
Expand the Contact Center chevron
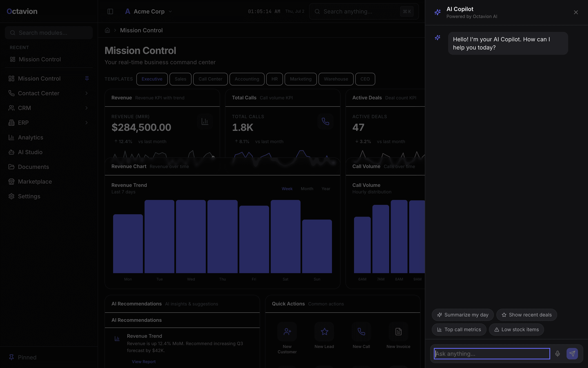tap(87, 93)
